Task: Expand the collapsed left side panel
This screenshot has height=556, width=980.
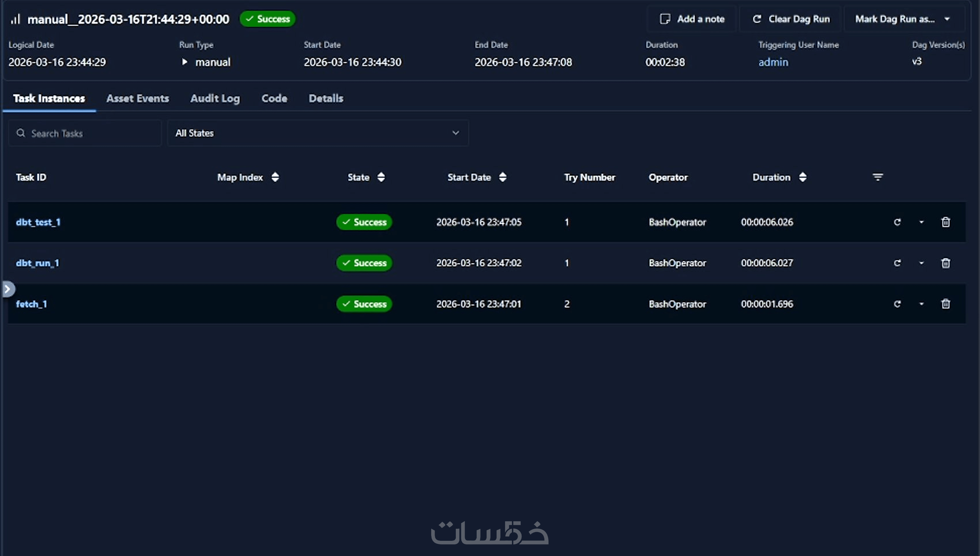Action: [8, 289]
